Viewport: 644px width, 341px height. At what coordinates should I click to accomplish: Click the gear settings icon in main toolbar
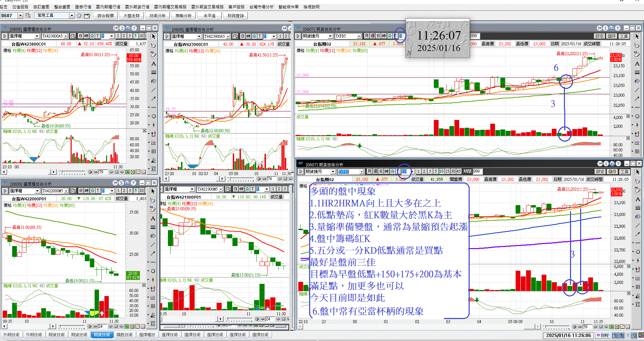point(79,16)
